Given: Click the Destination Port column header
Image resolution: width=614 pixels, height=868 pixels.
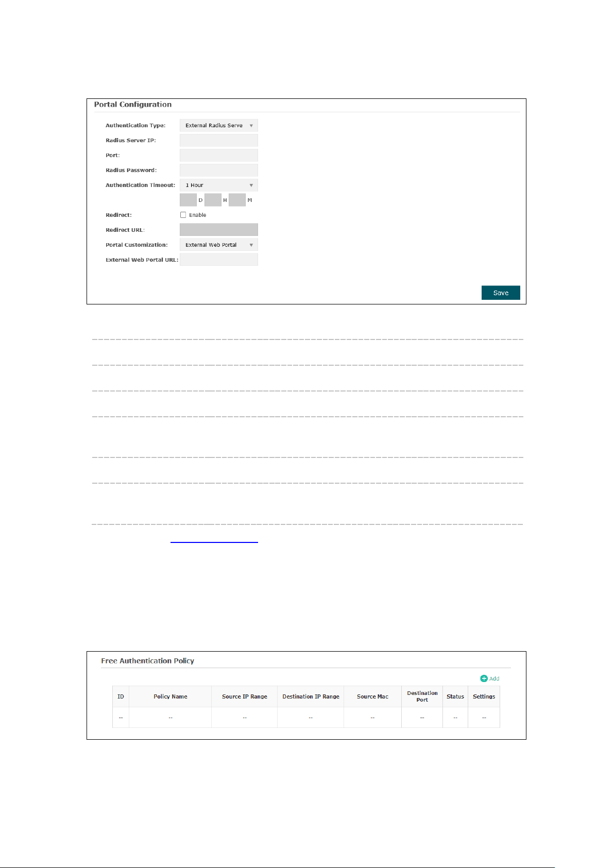Looking at the screenshot, I should point(422,696).
